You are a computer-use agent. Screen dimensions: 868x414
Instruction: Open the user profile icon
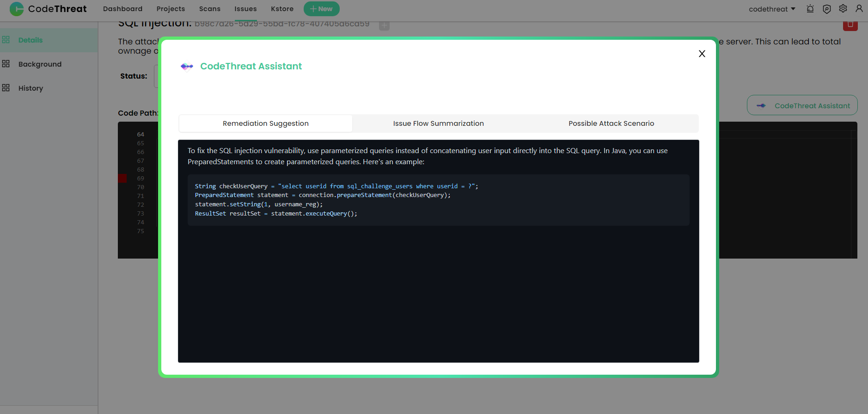pyautogui.click(x=859, y=9)
